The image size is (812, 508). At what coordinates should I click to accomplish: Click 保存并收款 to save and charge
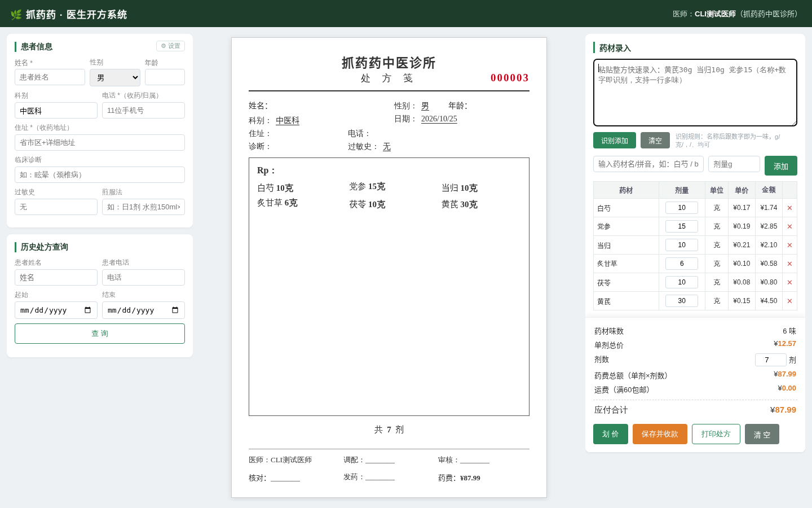point(660,434)
